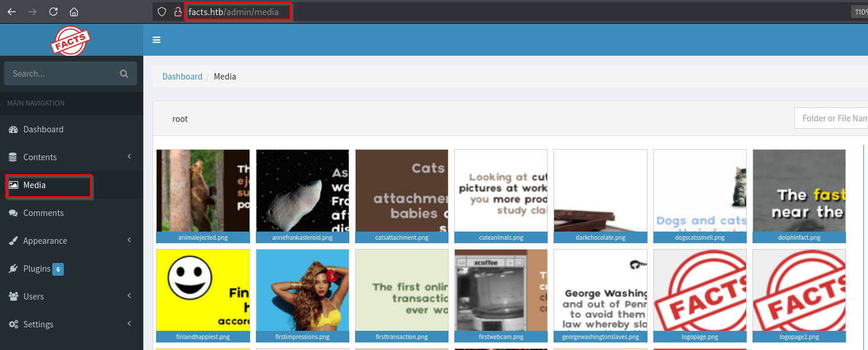Open Comments in the main navigation

(71, 213)
